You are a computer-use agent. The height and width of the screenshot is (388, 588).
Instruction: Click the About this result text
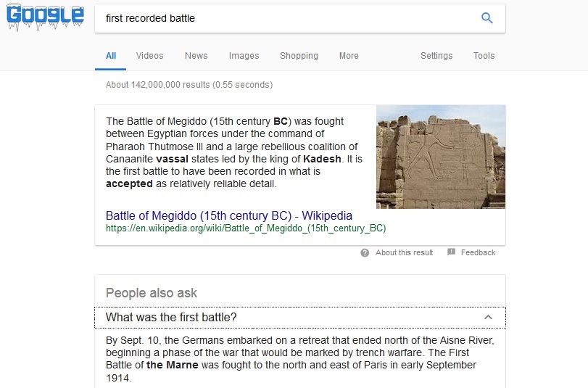404,252
